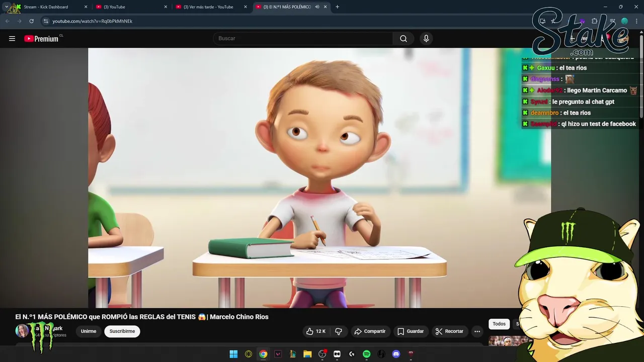Go back in Chrome history
This screenshot has width=644, height=362.
7,21
